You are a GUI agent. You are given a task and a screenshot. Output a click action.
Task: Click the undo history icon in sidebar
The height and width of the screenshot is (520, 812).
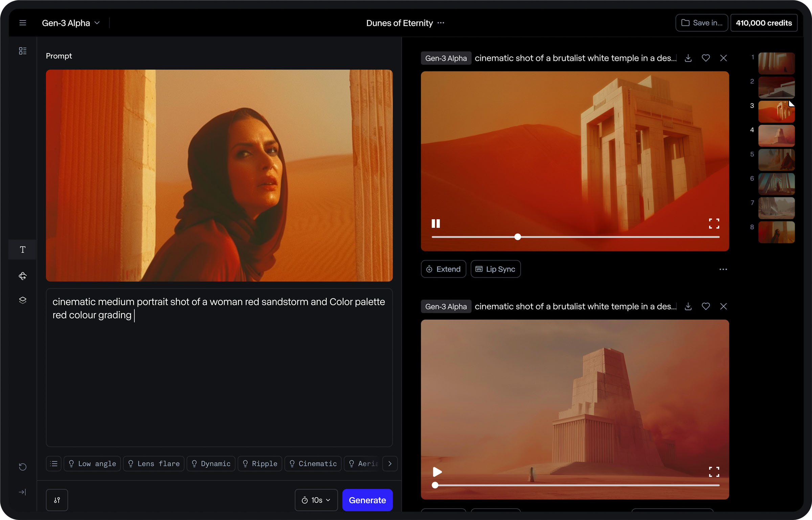tap(23, 467)
